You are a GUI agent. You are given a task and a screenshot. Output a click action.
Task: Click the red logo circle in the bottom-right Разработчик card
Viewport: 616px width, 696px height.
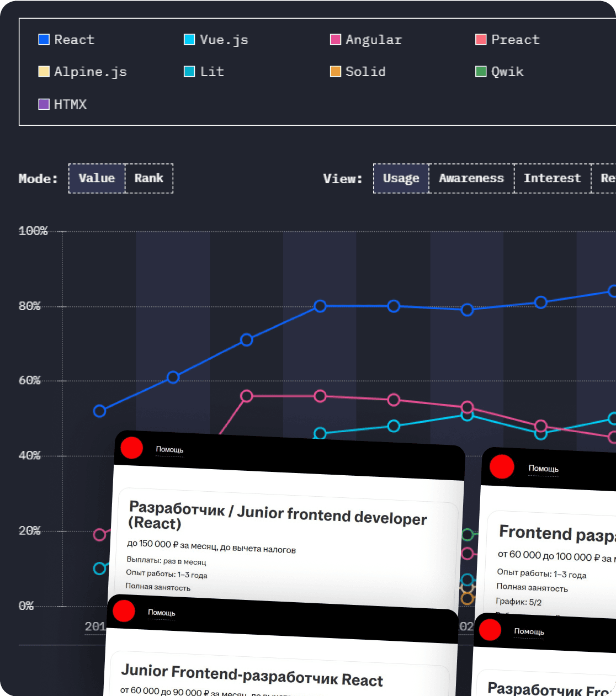coord(490,629)
